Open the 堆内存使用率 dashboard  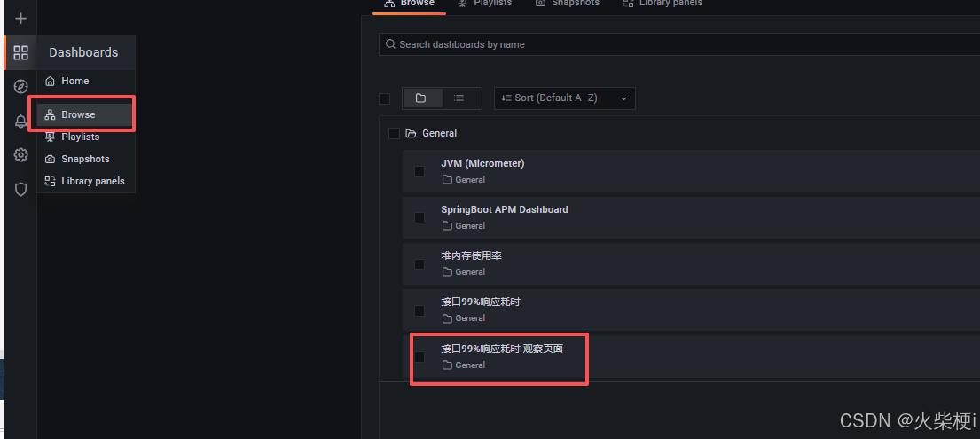click(x=471, y=255)
